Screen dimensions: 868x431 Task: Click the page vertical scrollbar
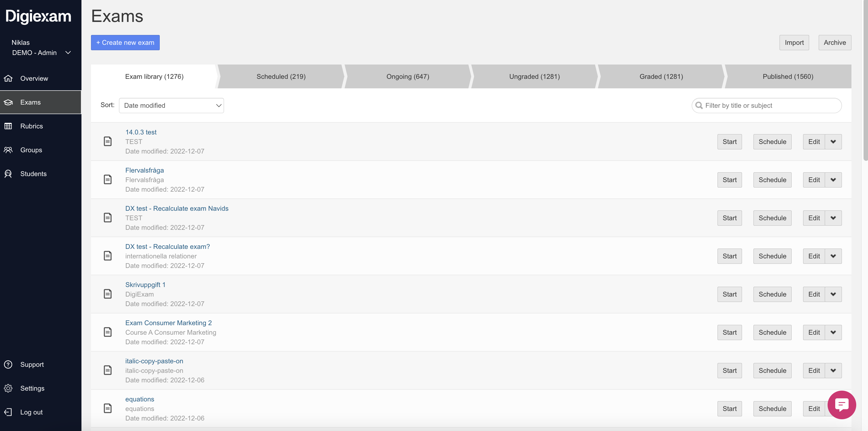tap(865, 81)
